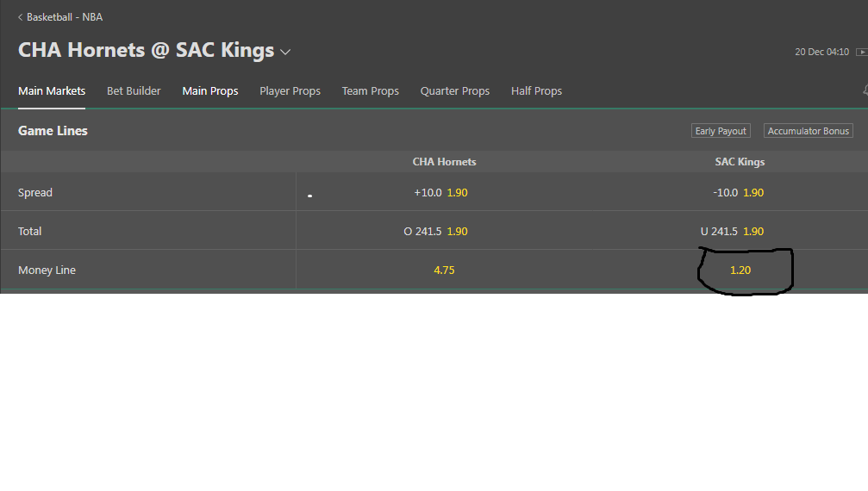
Task: Click the Game Lines section header
Action: point(53,131)
